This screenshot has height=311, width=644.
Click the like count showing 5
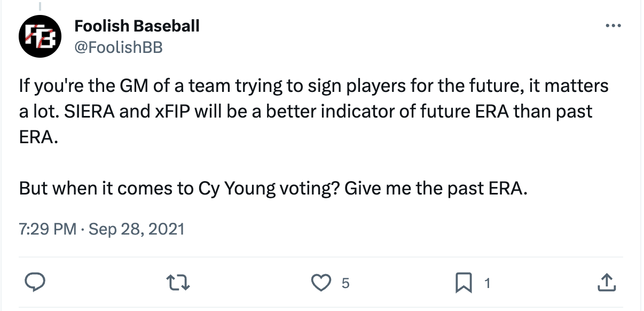pos(345,283)
